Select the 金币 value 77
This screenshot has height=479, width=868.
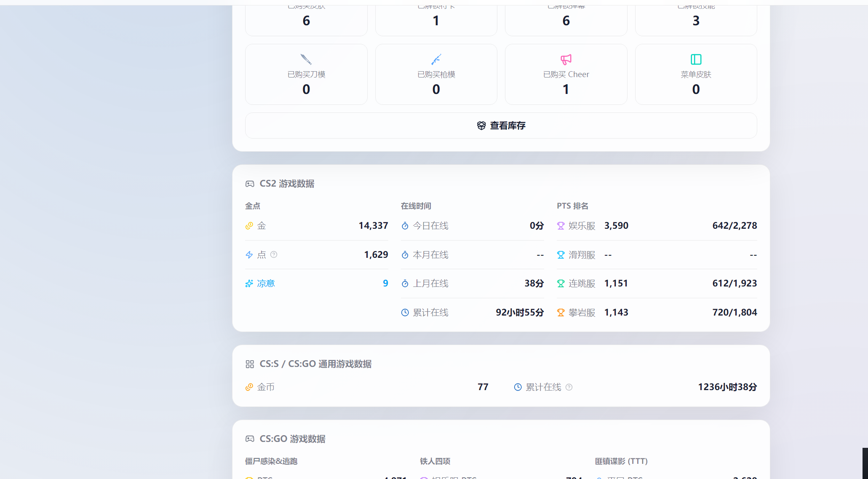483,387
